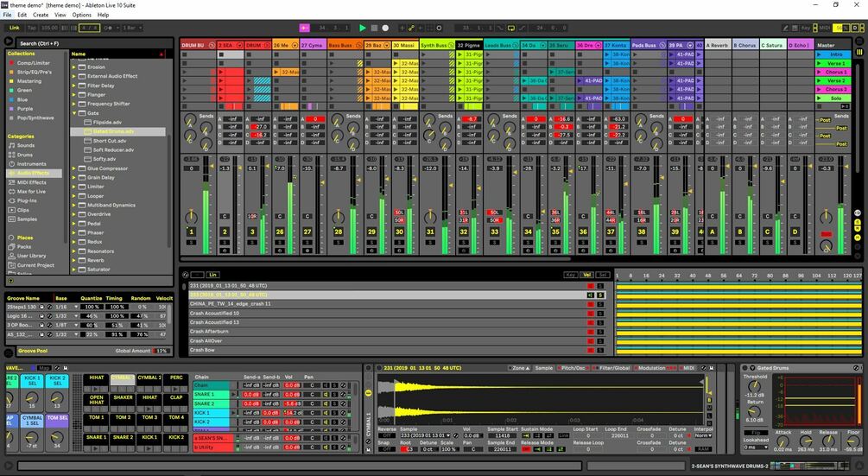This screenshot has height=476, width=868.
Task: Click the KICK 1 SEL macro knob
Action: 32,397
